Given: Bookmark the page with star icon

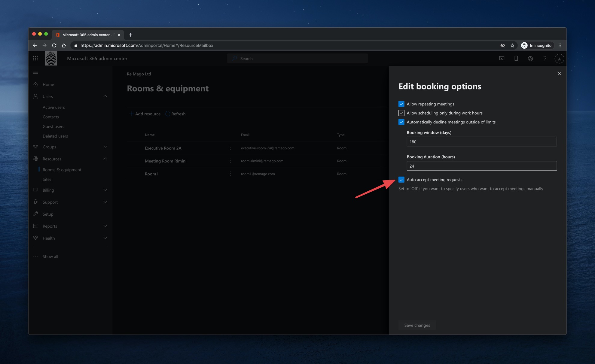Looking at the screenshot, I should coord(512,45).
